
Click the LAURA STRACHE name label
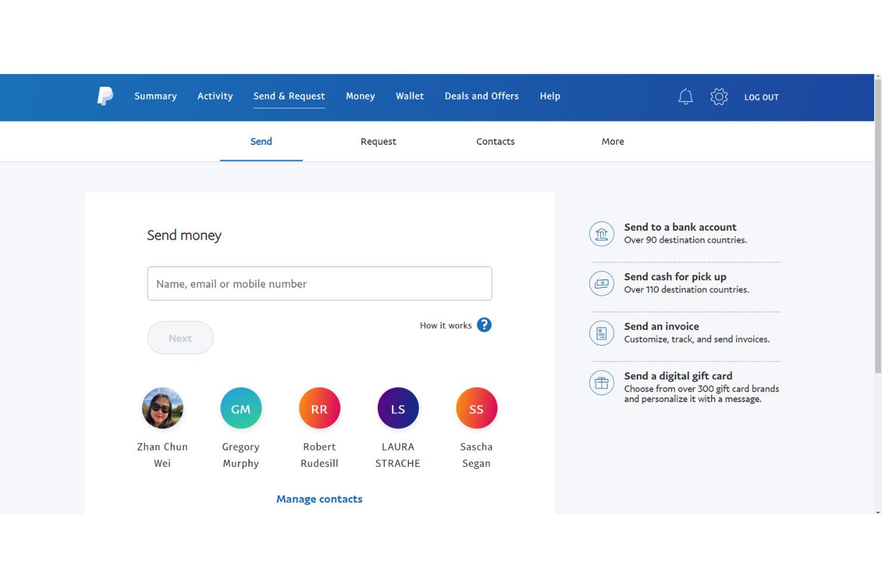click(398, 455)
